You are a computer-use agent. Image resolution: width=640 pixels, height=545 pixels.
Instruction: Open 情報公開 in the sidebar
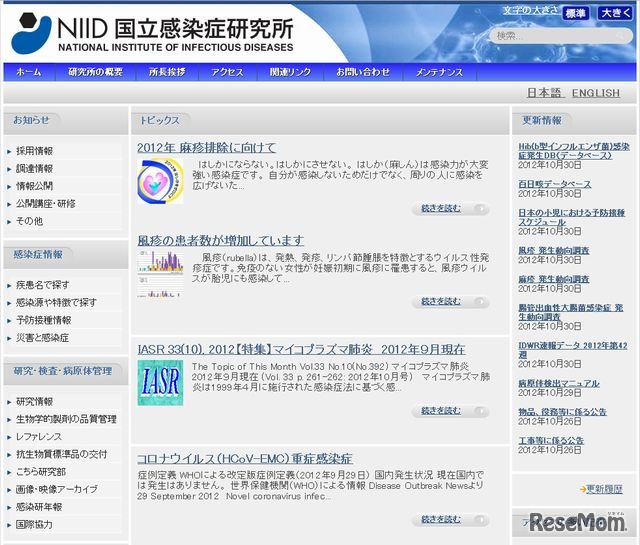(x=35, y=186)
